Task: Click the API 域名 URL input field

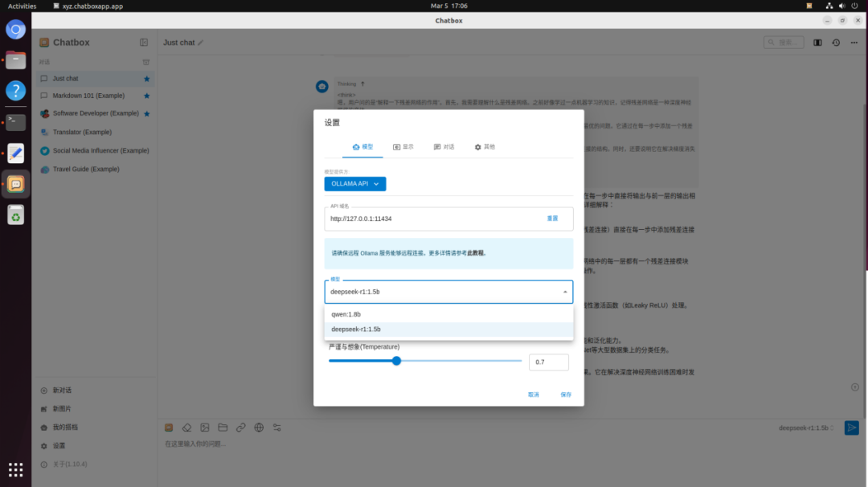Action: coord(435,219)
